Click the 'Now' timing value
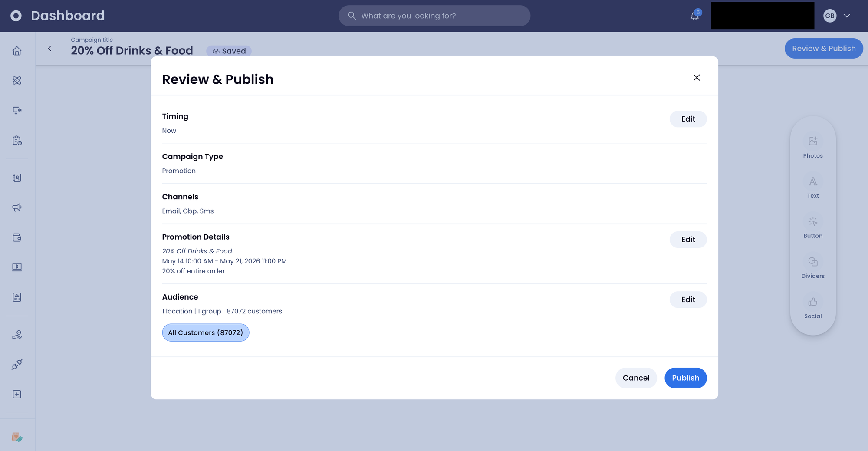This screenshot has height=451, width=868. 169,131
